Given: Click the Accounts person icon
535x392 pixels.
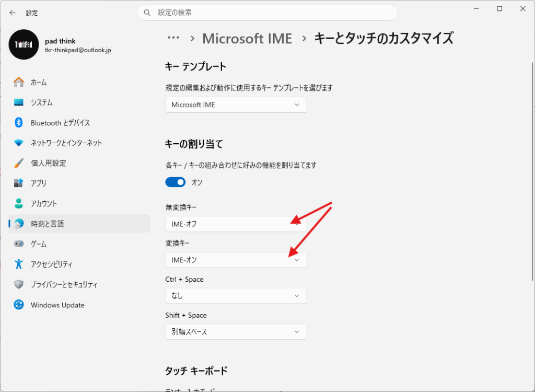Looking at the screenshot, I should click(x=19, y=203).
